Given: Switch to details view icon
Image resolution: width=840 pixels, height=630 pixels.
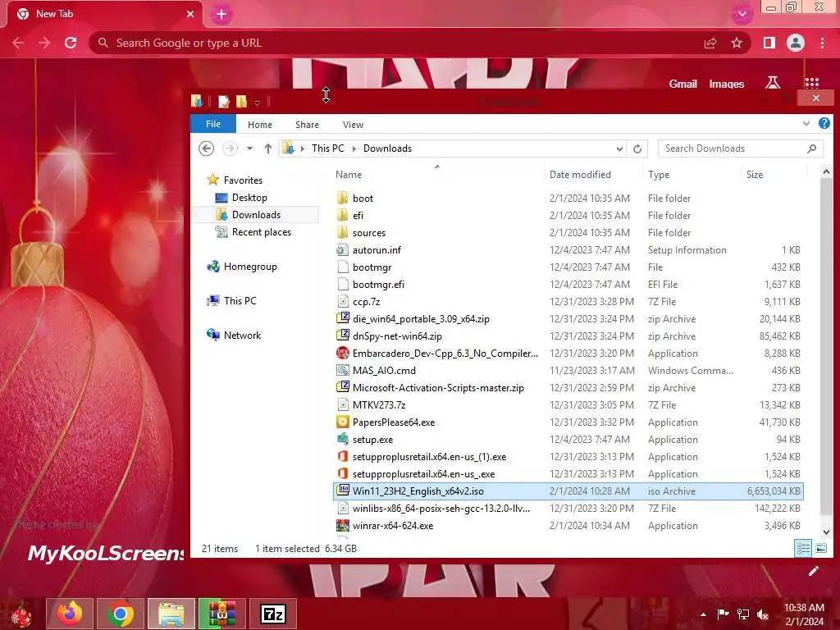Looking at the screenshot, I should pos(803,548).
